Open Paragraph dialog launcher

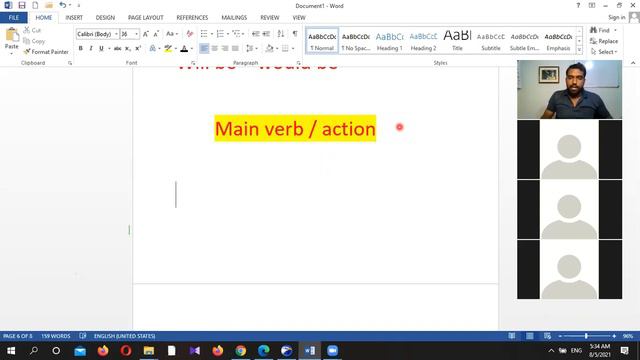coord(298,63)
